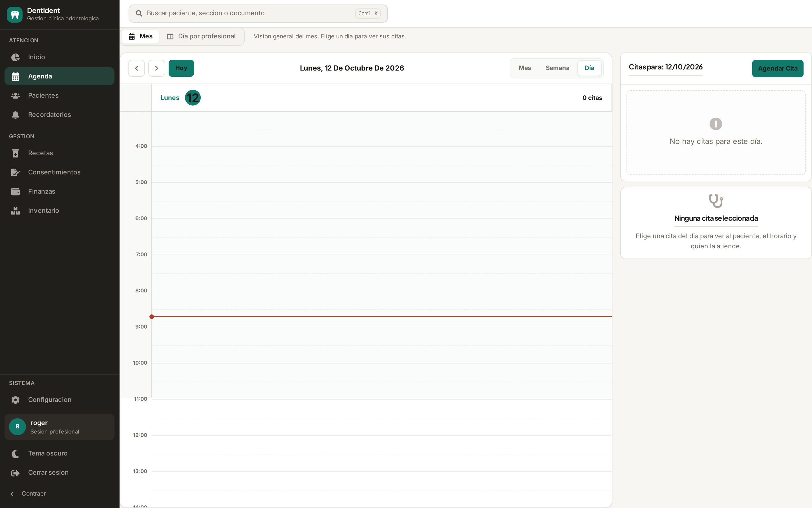
Task: Open Recetas via prescription bottle icon
Action: point(16,153)
